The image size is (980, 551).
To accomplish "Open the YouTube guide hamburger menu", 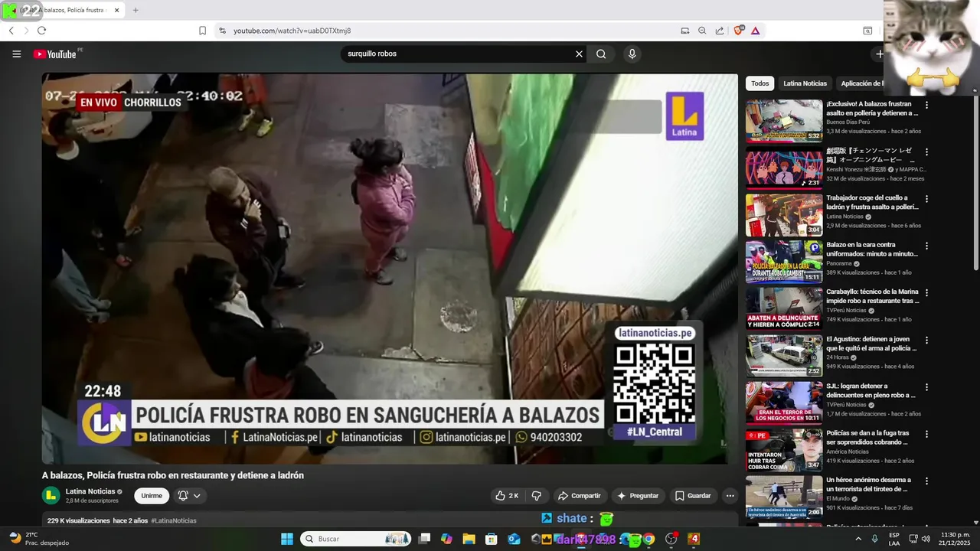I will coord(16,54).
